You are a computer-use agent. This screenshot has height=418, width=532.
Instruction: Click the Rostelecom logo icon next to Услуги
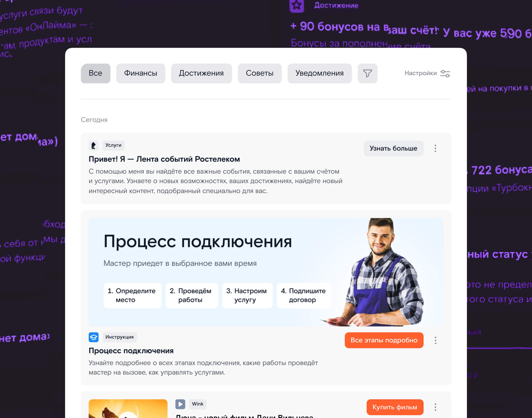tap(94, 145)
